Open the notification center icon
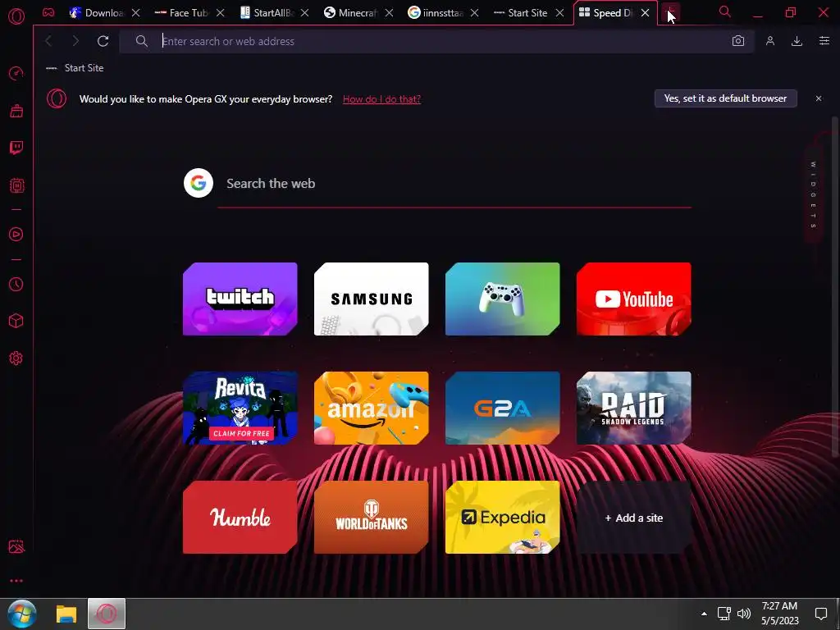Screen dimensions: 840x630 [820, 614]
